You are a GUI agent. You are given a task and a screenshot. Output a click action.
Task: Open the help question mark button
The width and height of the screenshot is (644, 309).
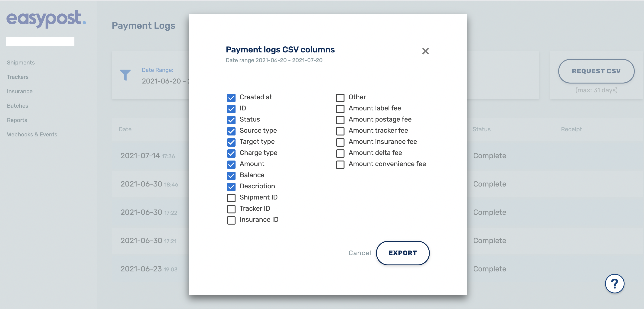[614, 283]
